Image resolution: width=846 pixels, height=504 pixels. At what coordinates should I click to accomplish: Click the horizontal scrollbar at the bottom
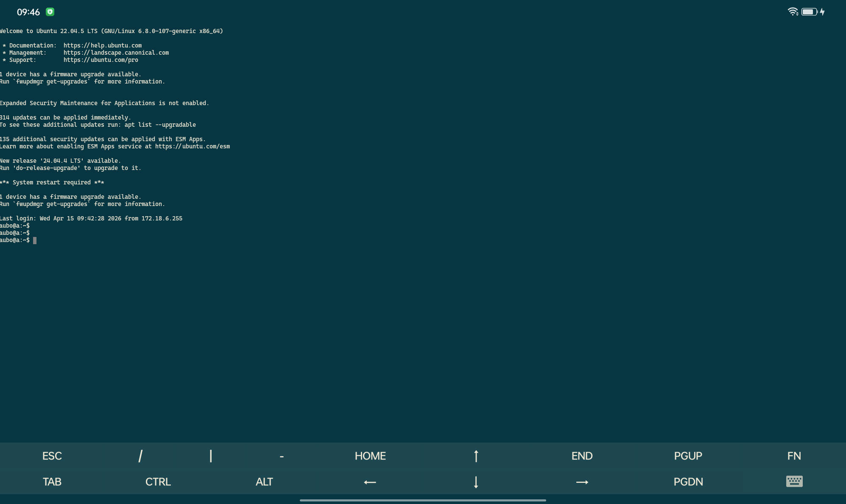click(x=423, y=500)
